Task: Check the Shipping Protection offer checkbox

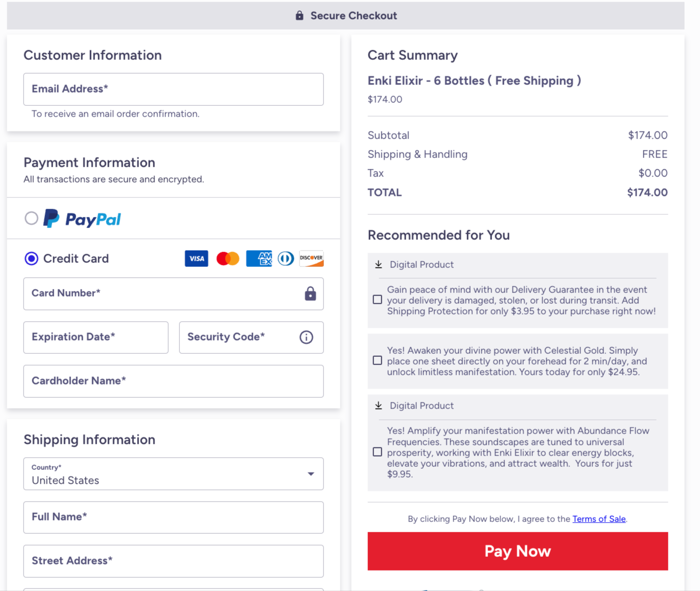Action: (x=378, y=300)
